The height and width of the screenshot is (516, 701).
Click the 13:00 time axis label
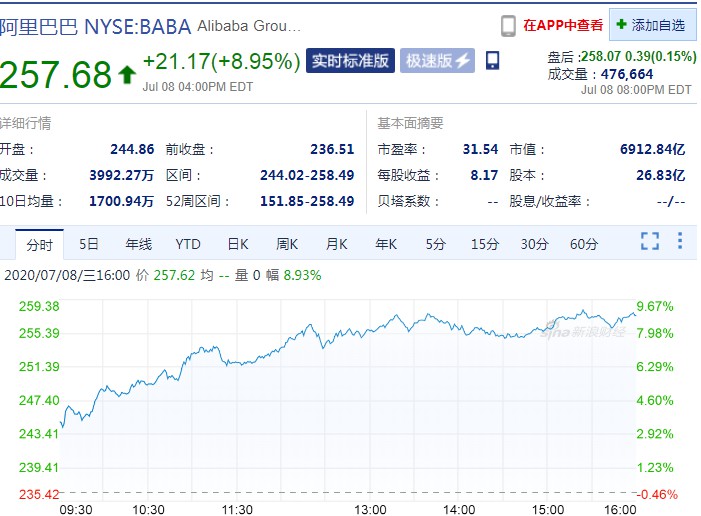[370, 510]
